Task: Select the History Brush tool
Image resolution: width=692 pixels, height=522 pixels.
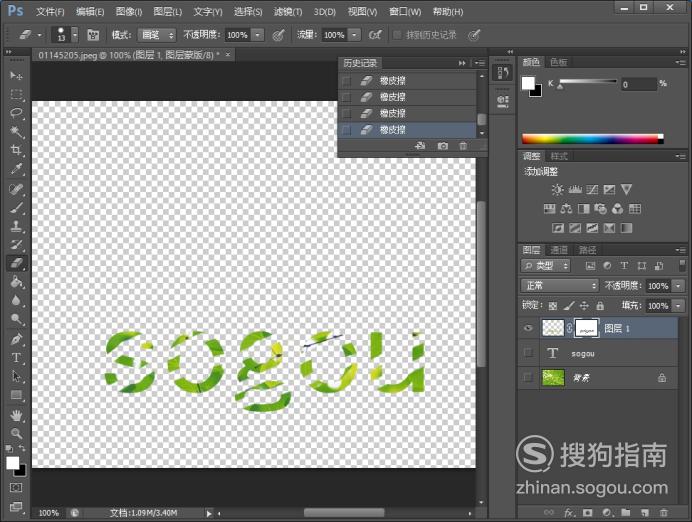Action: coord(16,245)
